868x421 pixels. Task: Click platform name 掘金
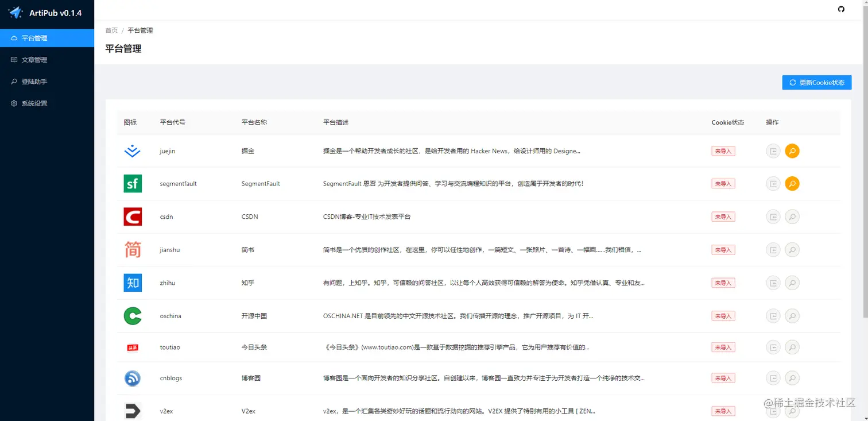(x=247, y=151)
